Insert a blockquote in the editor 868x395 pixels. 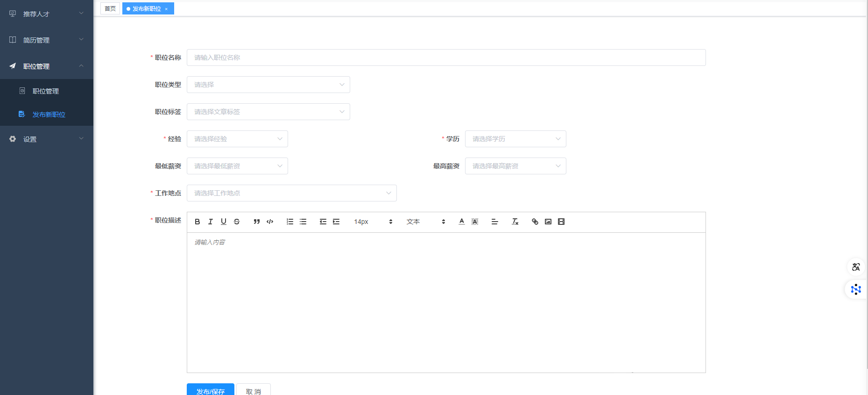(x=257, y=222)
